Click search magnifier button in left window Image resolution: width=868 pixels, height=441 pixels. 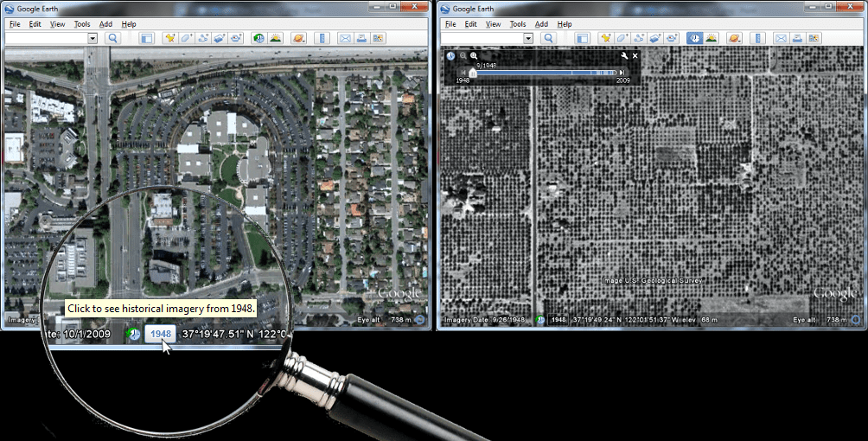point(113,38)
